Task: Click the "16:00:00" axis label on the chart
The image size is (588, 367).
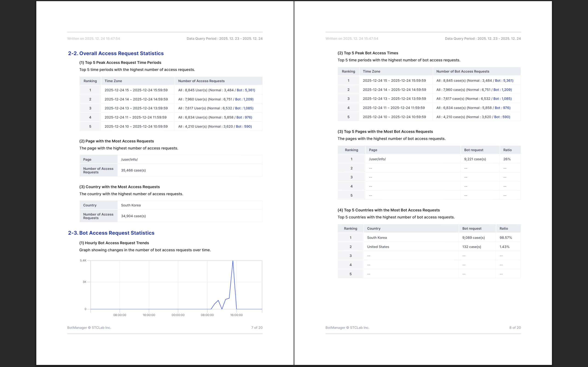Action: (x=236, y=315)
